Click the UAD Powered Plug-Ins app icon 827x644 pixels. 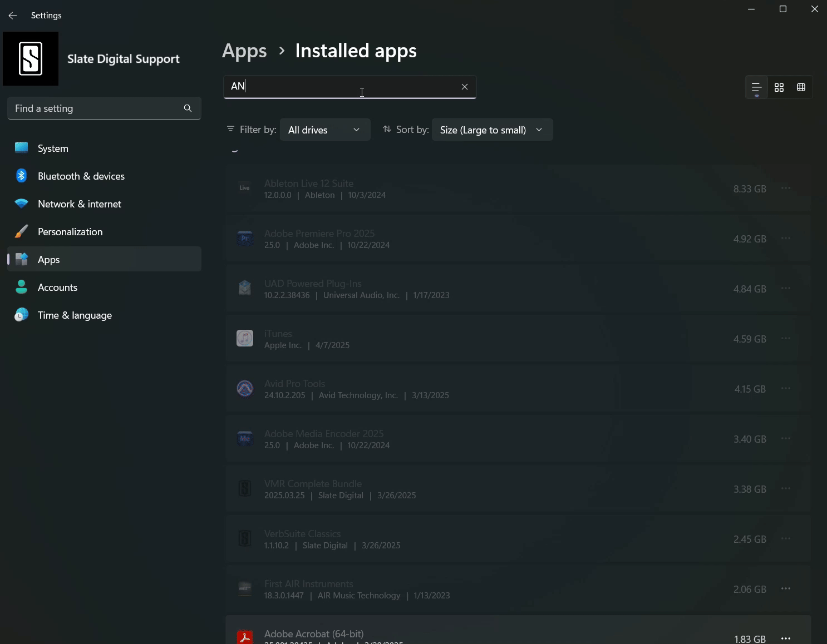(x=245, y=288)
